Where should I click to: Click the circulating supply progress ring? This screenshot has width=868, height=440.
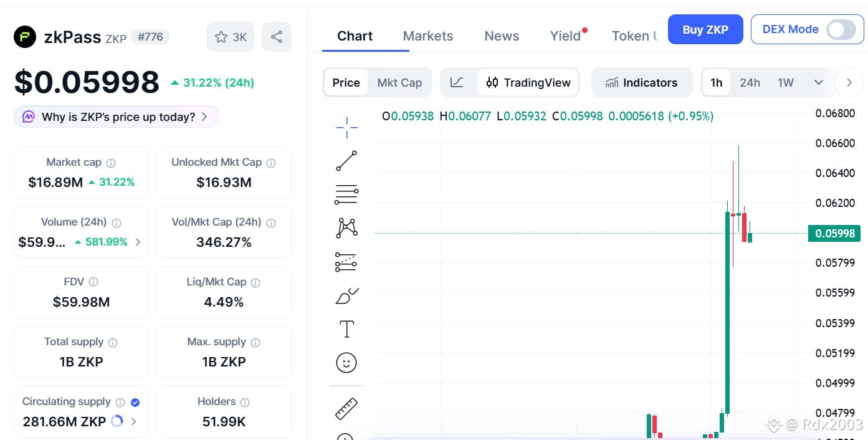click(117, 421)
